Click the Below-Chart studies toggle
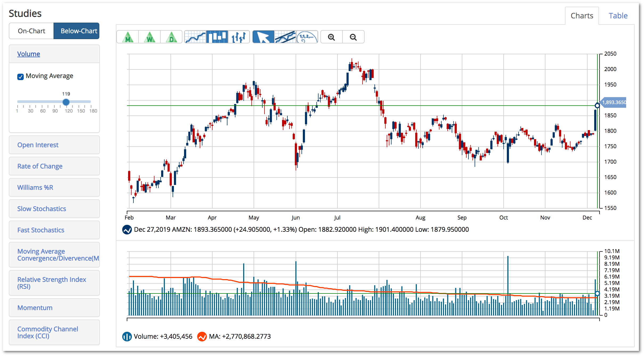The width and height of the screenshot is (644, 356). click(78, 31)
